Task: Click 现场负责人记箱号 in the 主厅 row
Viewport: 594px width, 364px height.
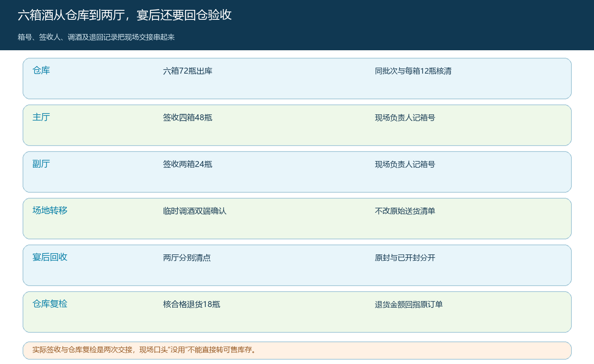Action: click(405, 118)
